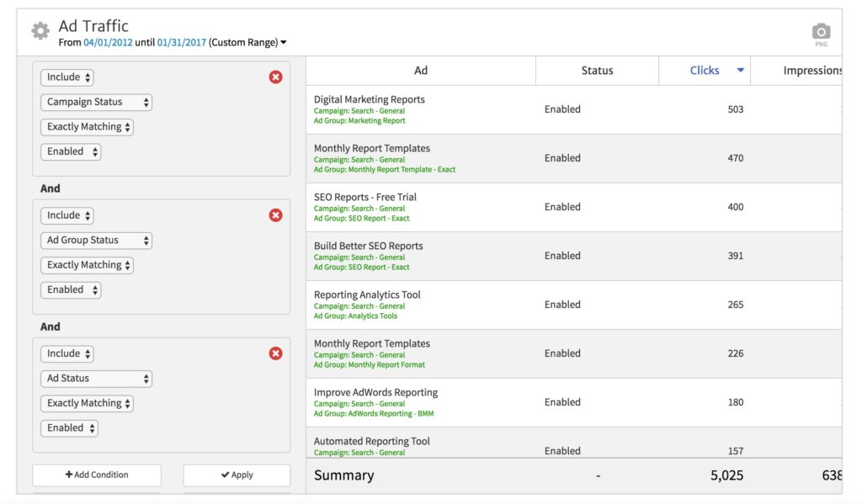
Task: Remove the Ad Status filter condition
Action: [x=275, y=353]
